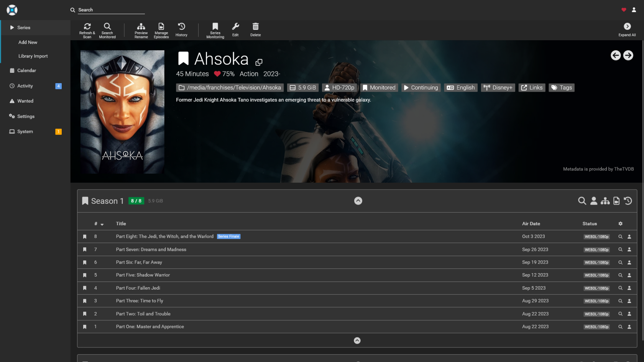Image resolution: width=644 pixels, height=362 pixels.
Task: Click Expand All button
Action: point(627,30)
